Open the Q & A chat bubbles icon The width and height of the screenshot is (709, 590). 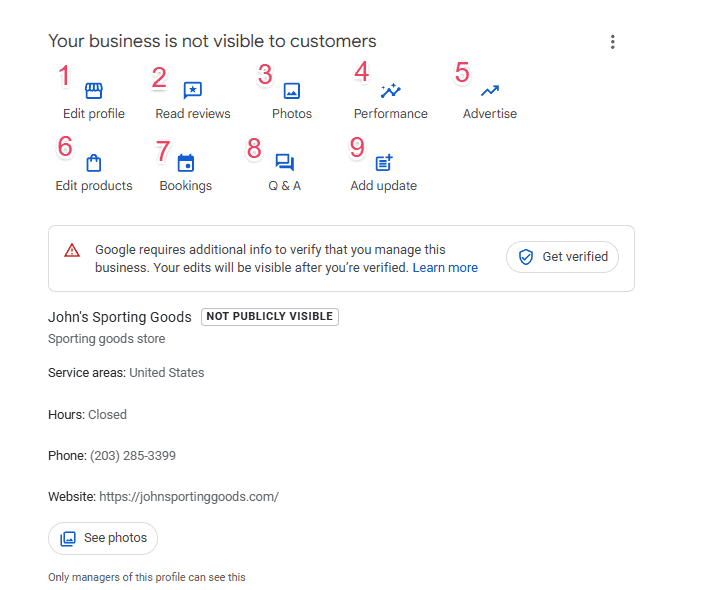tap(284, 163)
